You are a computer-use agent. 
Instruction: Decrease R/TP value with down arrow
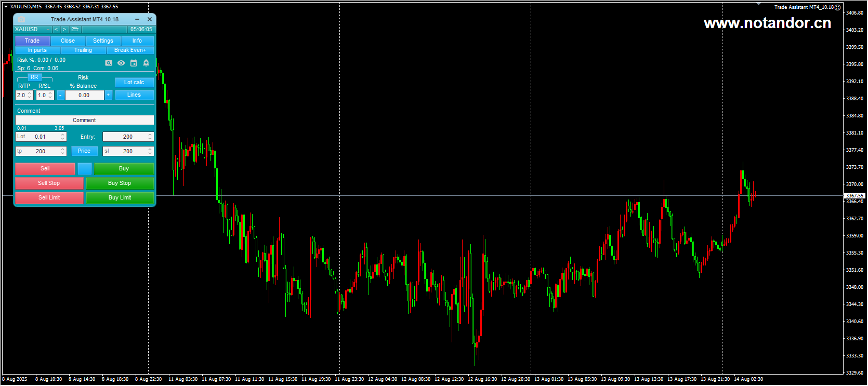click(30, 98)
